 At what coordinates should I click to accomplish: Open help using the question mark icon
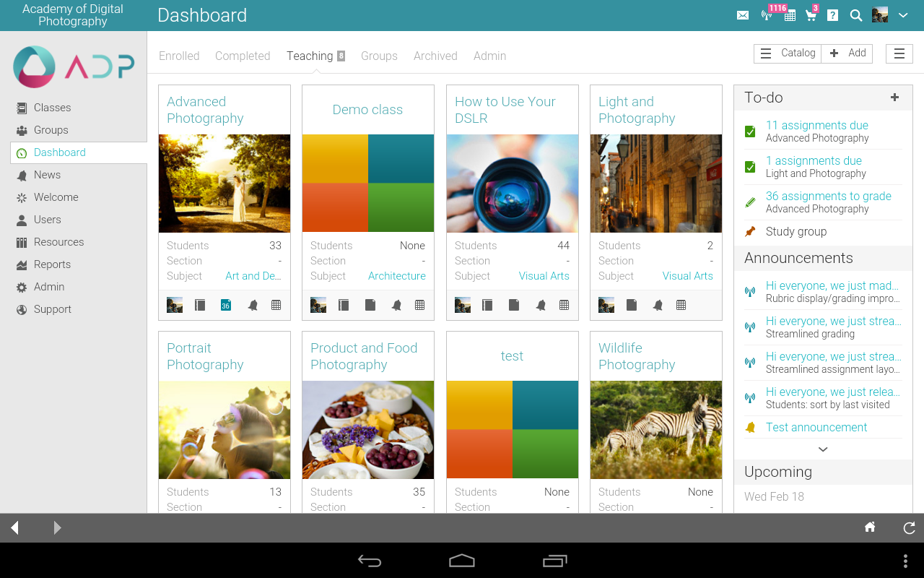pos(832,14)
